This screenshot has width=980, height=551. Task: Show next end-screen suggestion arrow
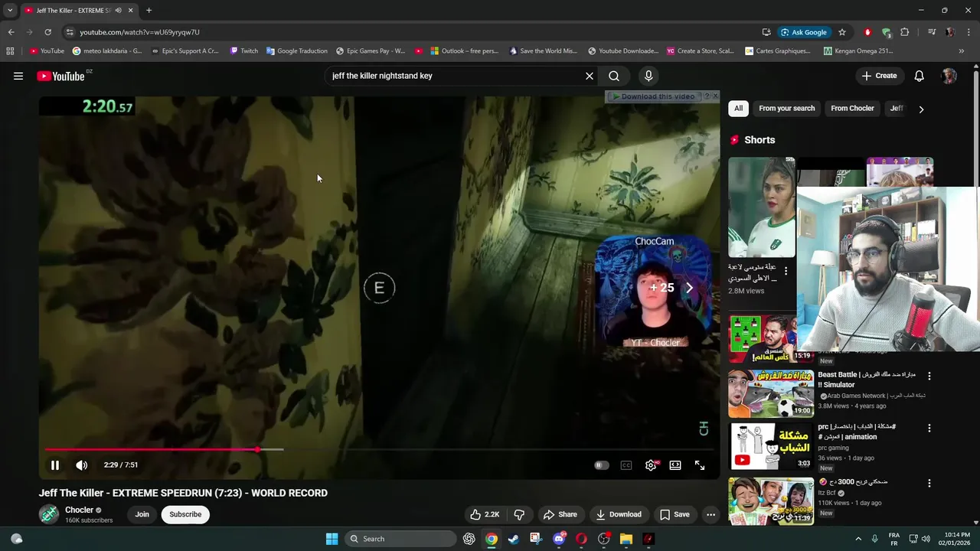[x=689, y=288]
